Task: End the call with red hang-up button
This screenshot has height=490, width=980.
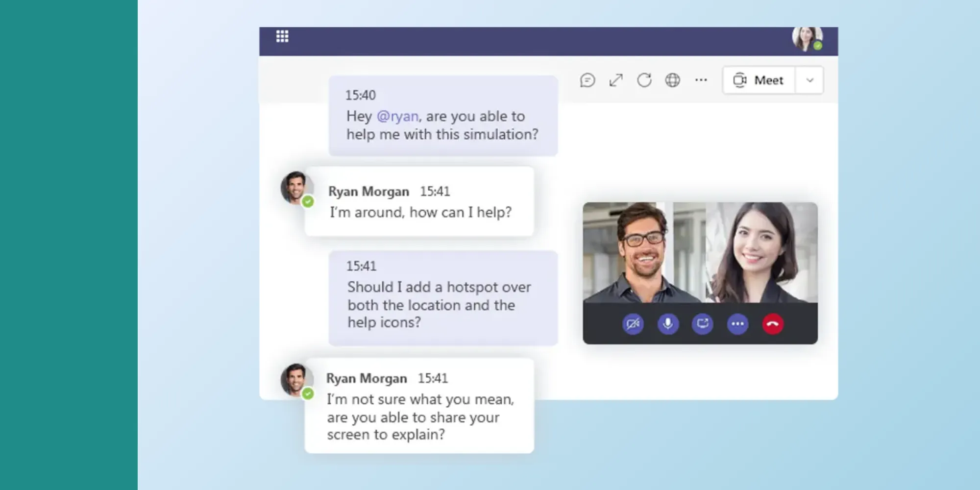Action: coord(773,324)
